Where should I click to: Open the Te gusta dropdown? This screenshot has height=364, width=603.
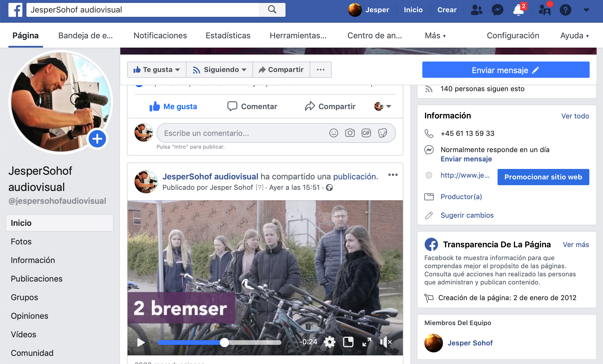click(157, 70)
